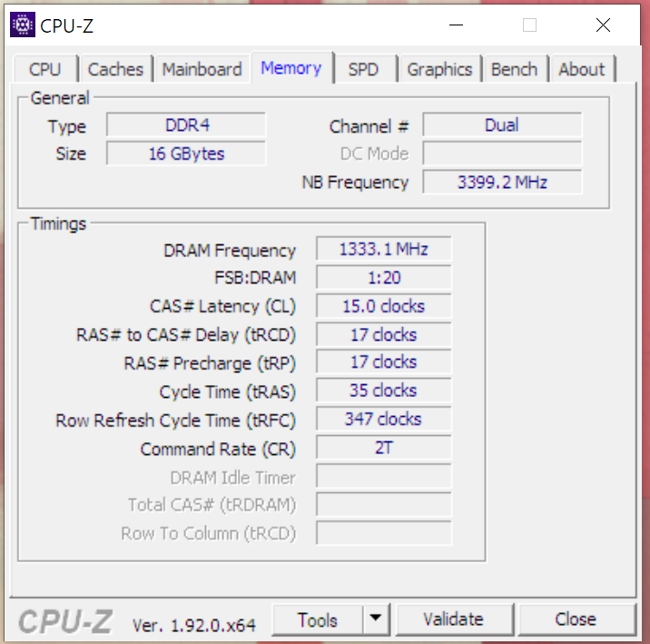Click the Close button at the bottom
Viewport: 650px width, 644px height.
point(576,619)
